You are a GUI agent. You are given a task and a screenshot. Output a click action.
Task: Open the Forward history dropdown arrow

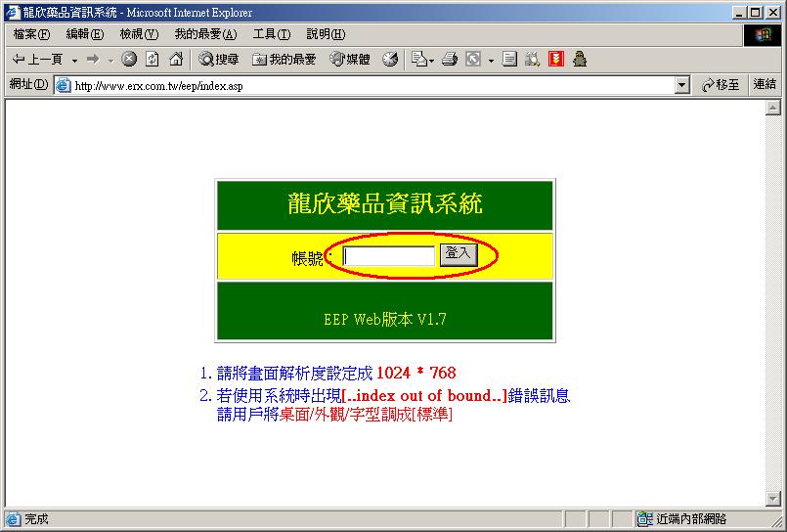tap(110, 60)
